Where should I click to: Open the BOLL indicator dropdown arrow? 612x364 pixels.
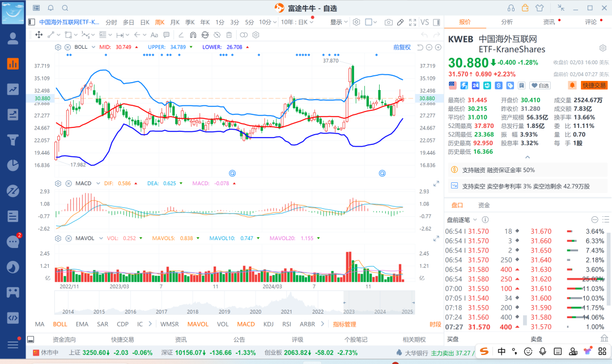point(93,47)
